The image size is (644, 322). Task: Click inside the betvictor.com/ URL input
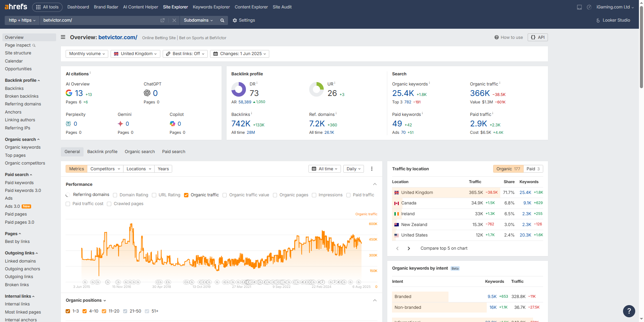99,20
